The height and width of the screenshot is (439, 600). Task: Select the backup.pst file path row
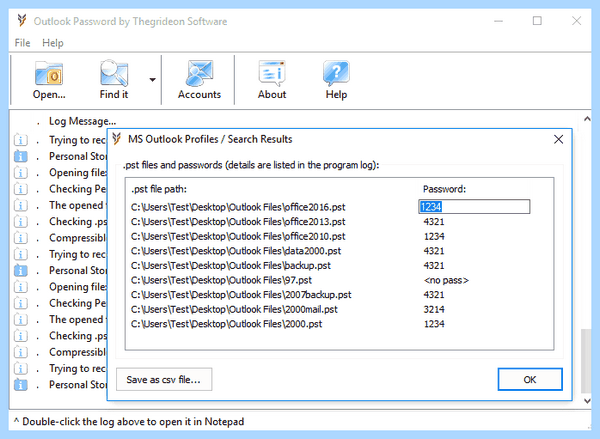[231, 265]
